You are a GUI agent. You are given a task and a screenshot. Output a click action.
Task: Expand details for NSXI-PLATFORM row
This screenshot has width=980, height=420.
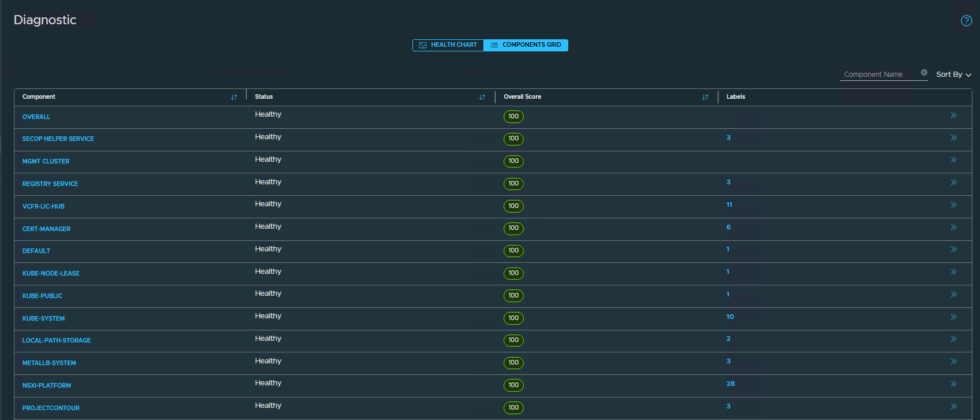point(953,384)
